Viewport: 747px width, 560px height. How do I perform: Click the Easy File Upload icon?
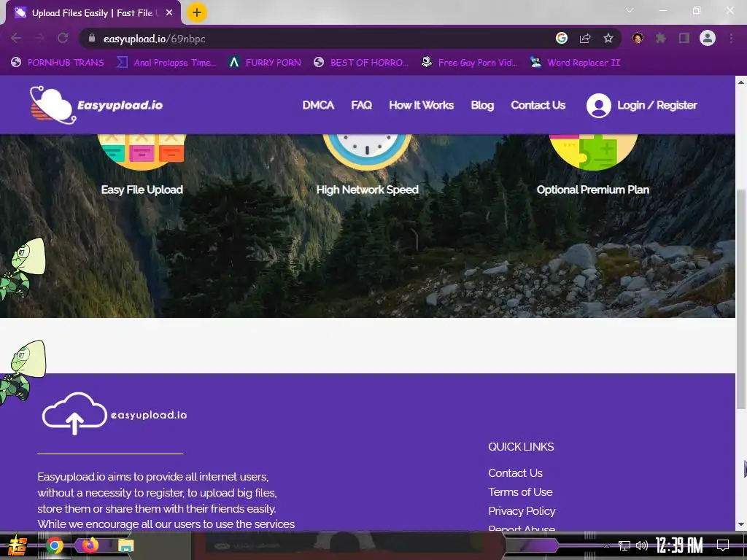pos(142,152)
